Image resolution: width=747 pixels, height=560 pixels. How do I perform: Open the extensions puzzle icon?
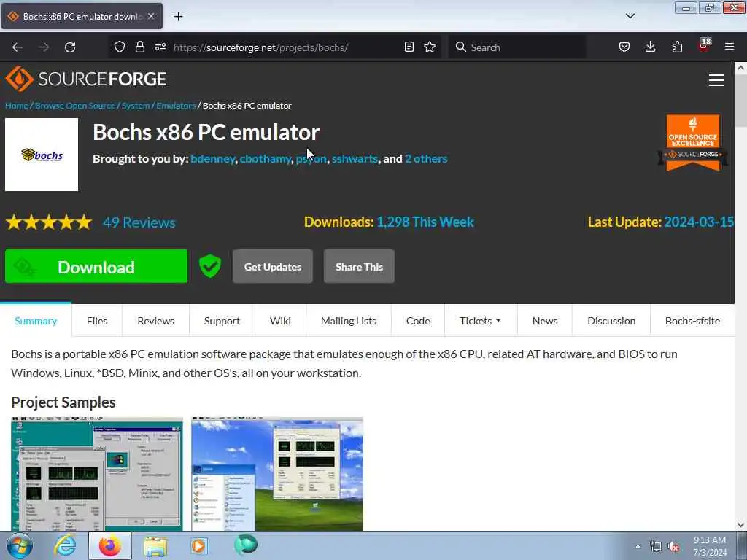tap(677, 47)
